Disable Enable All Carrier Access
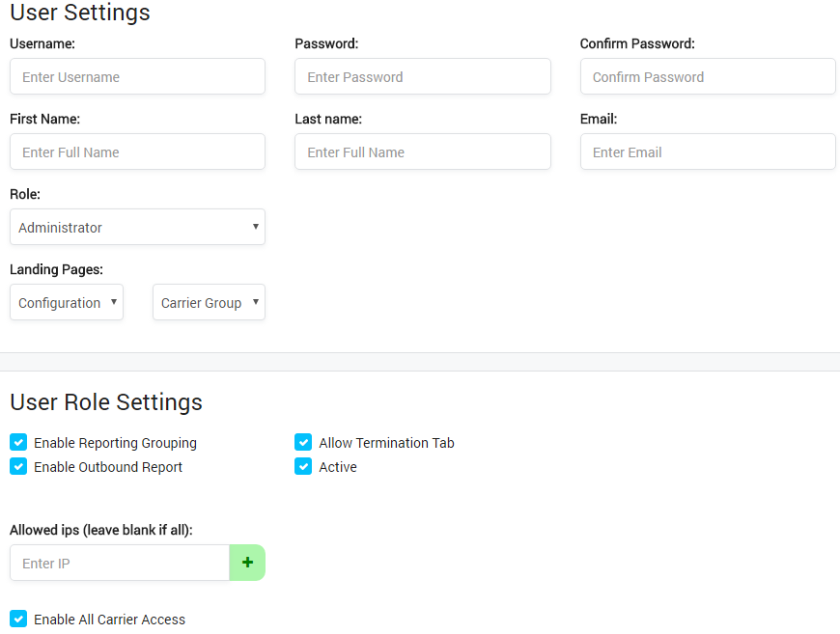The height and width of the screenshot is (634, 840). pos(18,620)
